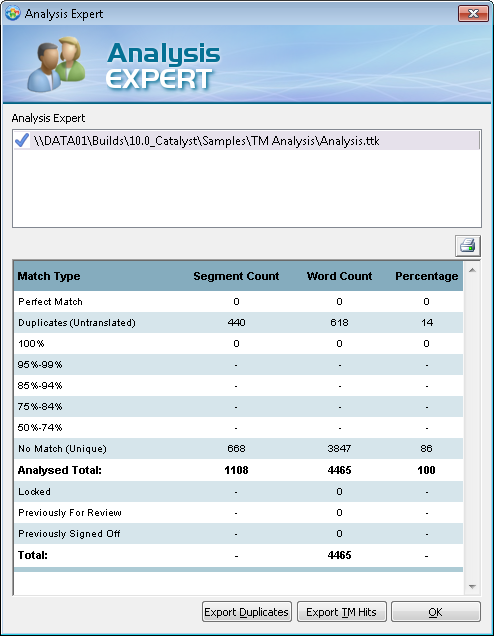This screenshot has height=636, width=494.
Task: Close the Analysis Expert dialog window
Action: (473, 13)
